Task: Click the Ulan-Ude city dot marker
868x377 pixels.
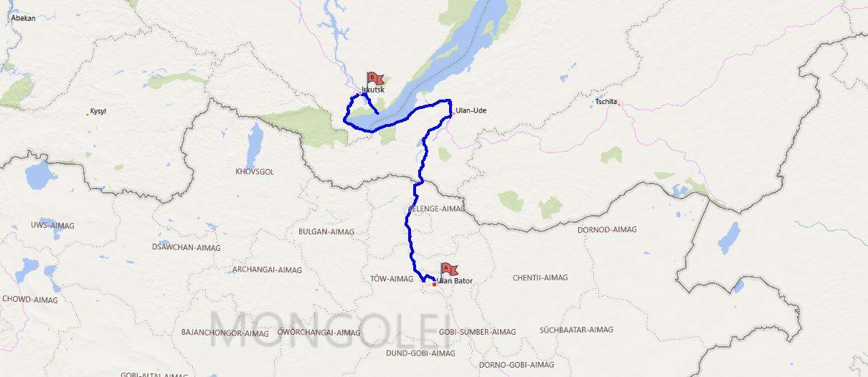Action: click(x=452, y=110)
